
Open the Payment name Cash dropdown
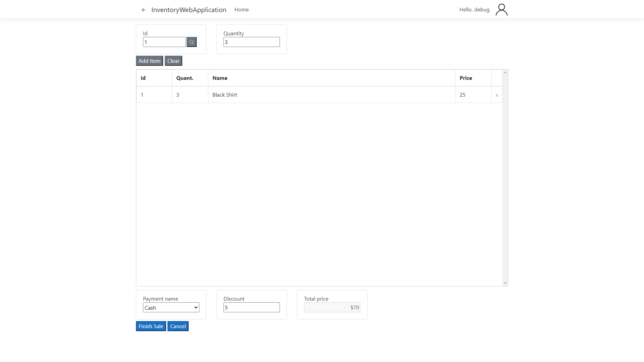(x=171, y=308)
